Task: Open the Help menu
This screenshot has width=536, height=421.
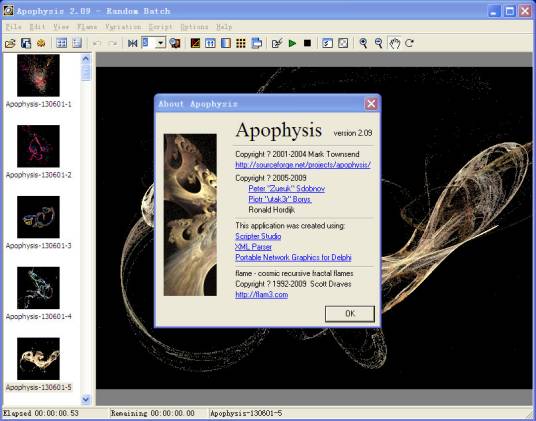Action: (224, 27)
